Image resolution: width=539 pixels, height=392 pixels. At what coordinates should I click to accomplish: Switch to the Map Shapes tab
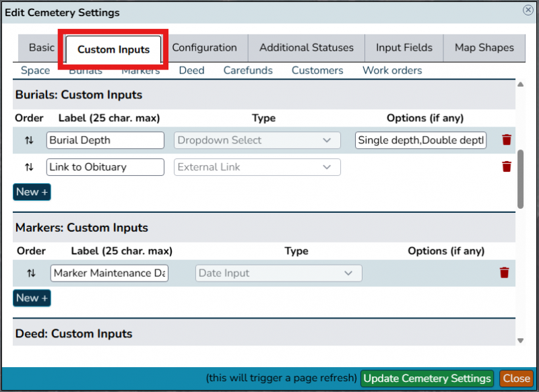pyautogui.click(x=484, y=48)
